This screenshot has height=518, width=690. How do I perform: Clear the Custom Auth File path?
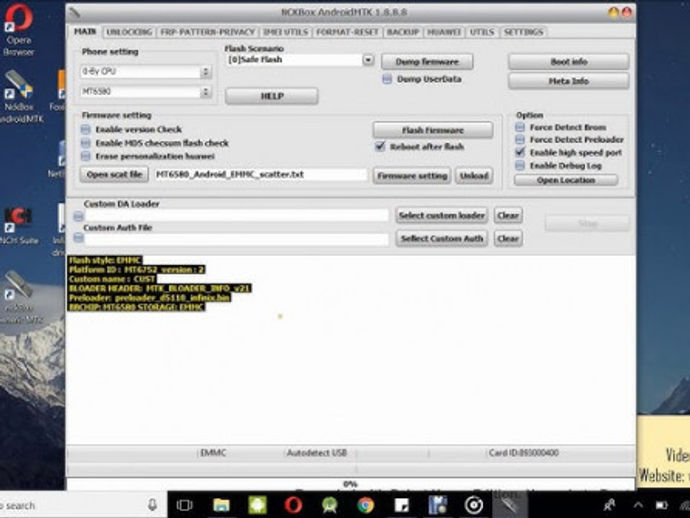[508, 239]
